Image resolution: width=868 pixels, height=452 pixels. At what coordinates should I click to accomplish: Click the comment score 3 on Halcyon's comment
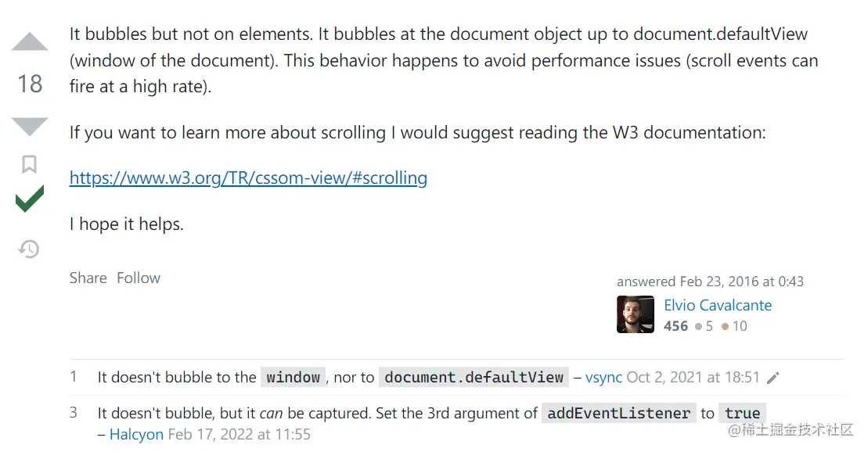pyautogui.click(x=74, y=413)
